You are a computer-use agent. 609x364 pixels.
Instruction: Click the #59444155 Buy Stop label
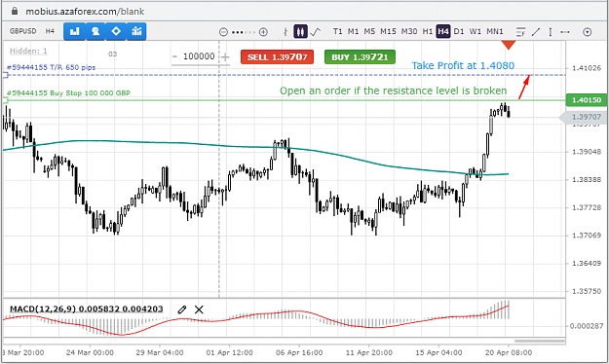[x=68, y=93]
